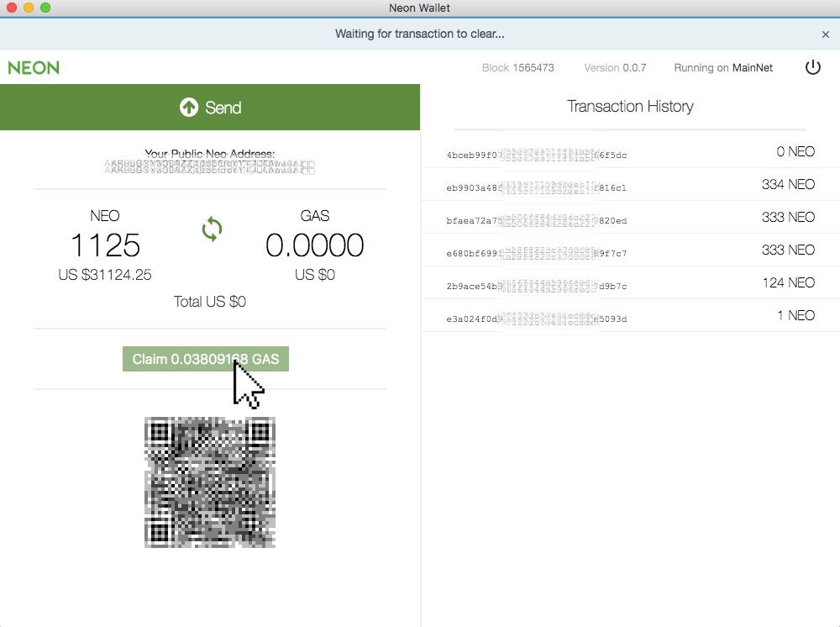The height and width of the screenshot is (627, 840).
Task: Click the 1 NEO amount
Action: [x=796, y=315]
